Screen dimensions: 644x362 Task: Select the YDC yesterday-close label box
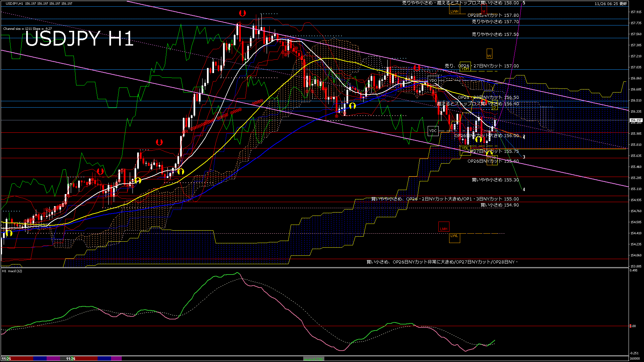[433, 131]
